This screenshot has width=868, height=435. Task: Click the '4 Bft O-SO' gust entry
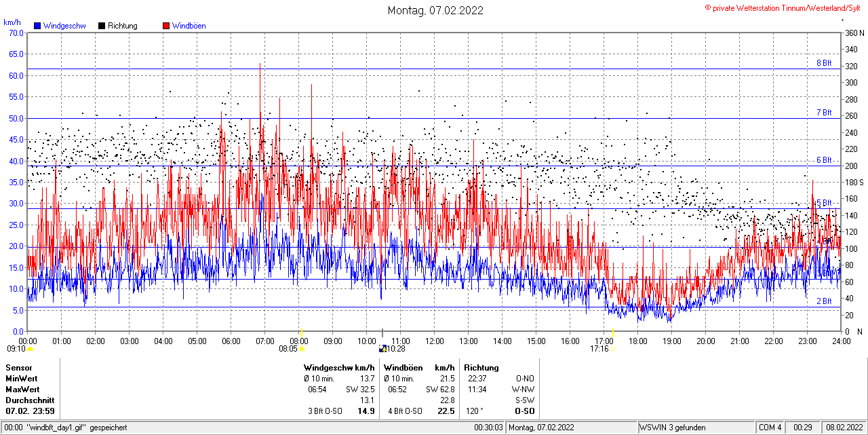pos(405,411)
